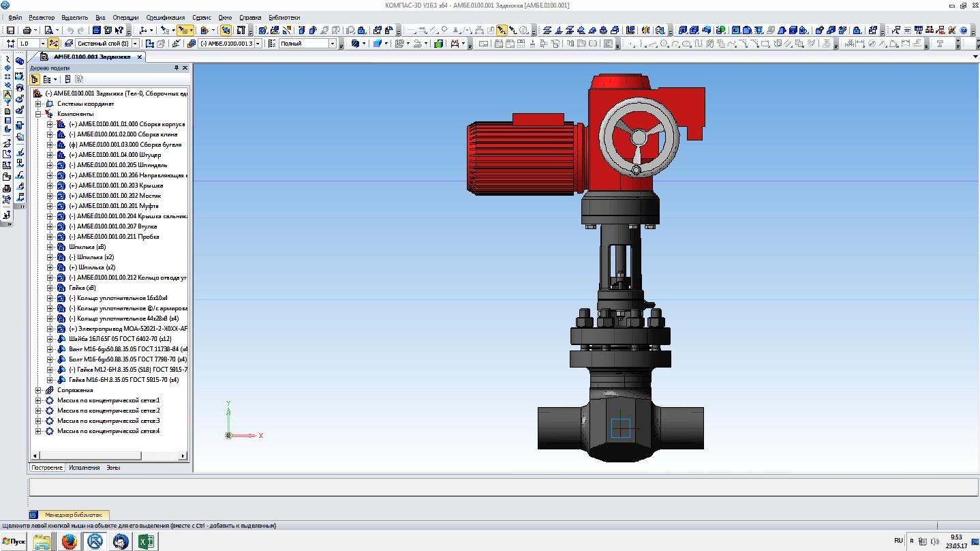The height and width of the screenshot is (551, 980).
Task: Click the Пуск start button
Action: [x=14, y=541]
